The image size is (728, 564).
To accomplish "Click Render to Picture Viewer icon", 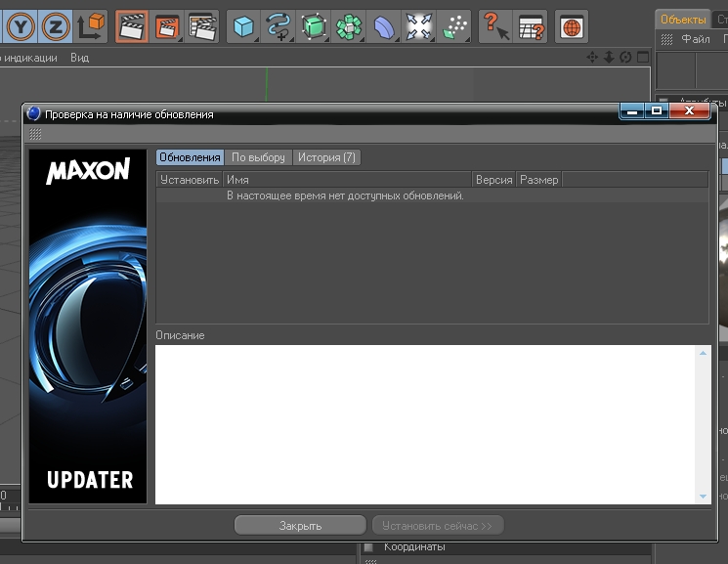I will [167, 26].
